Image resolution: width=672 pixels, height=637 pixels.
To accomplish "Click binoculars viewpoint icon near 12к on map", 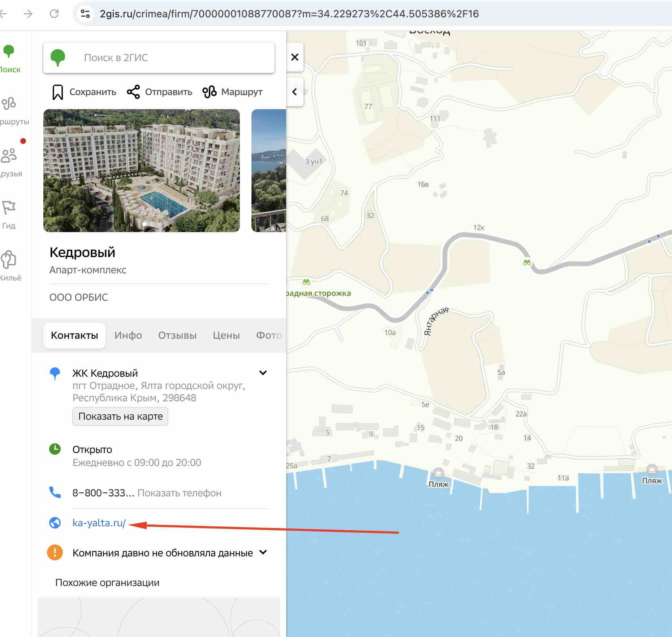I will pyautogui.click(x=527, y=262).
